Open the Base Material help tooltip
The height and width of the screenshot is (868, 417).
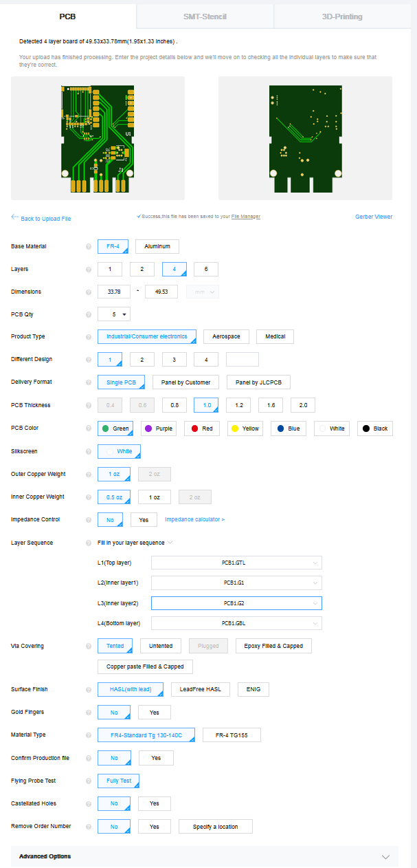pos(88,246)
